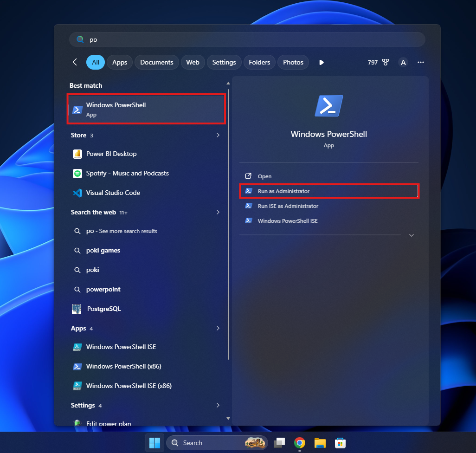Viewport: 476px width, 453px height.
Task: Switch to the Apps filter tab
Action: [119, 62]
